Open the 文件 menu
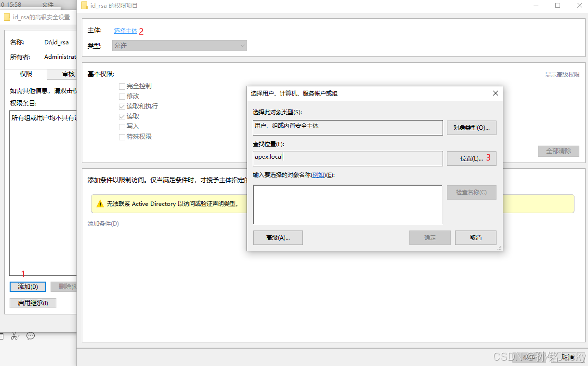The image size is (588, 366). coord(48,4)
